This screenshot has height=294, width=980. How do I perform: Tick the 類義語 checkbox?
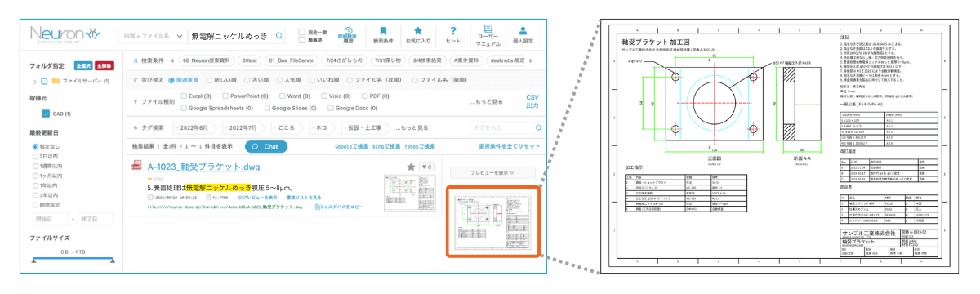(303, 40)
